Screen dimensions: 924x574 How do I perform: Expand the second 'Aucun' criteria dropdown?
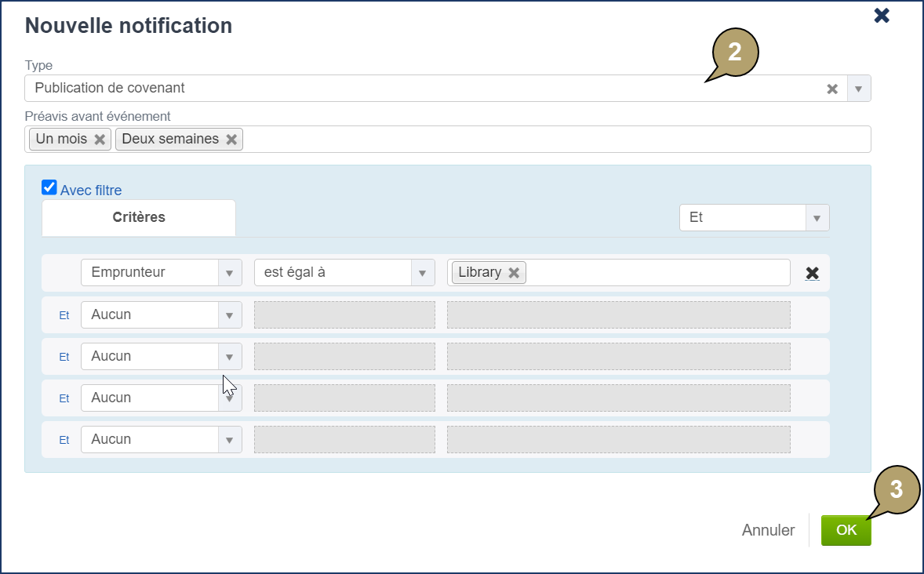coord(229,357)
